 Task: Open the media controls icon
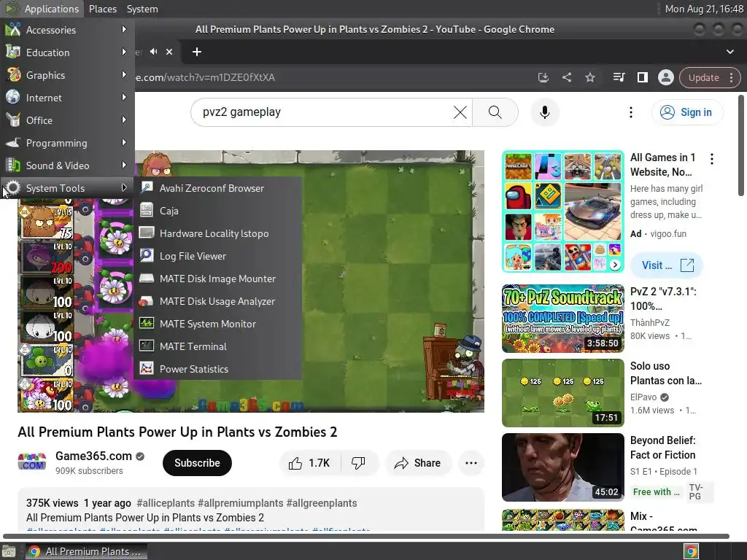(619, 77)
